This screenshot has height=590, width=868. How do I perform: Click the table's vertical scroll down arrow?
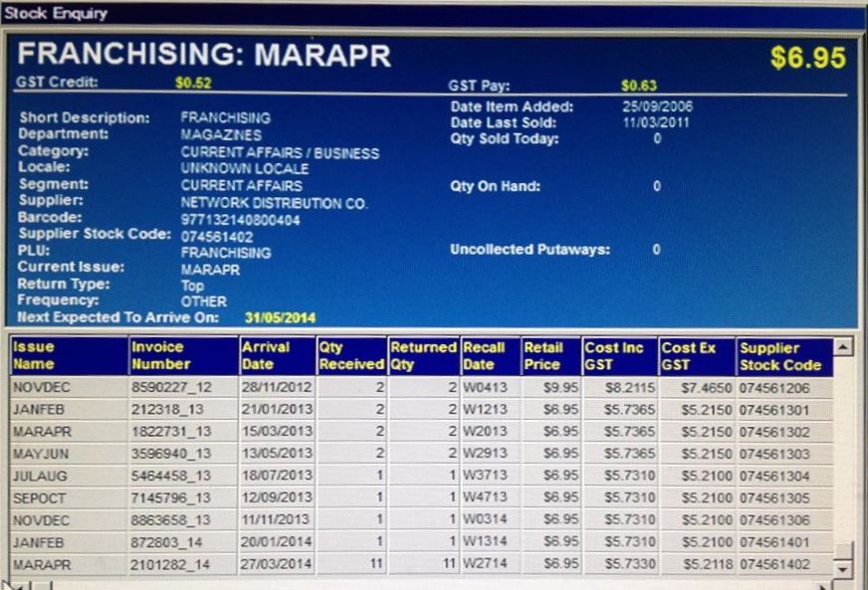click(843, 568)
